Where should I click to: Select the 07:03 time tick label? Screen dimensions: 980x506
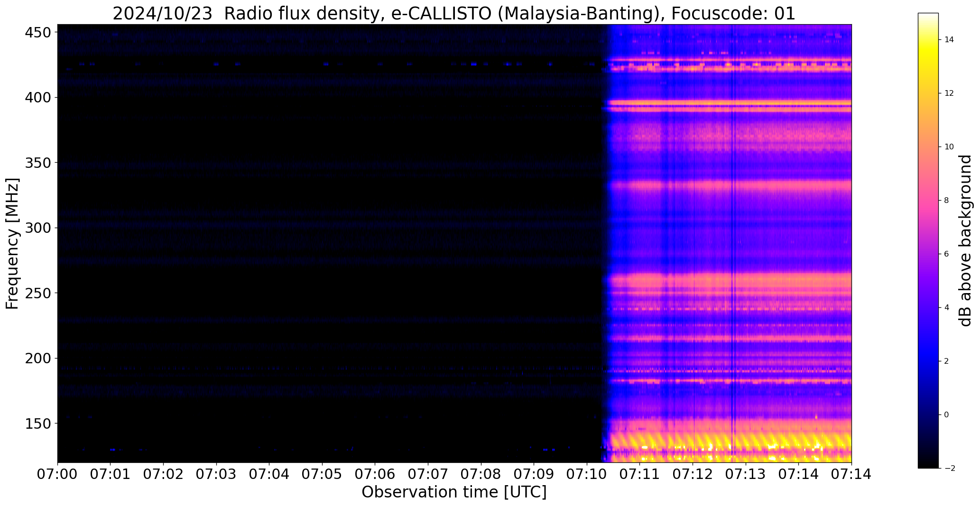217,474
